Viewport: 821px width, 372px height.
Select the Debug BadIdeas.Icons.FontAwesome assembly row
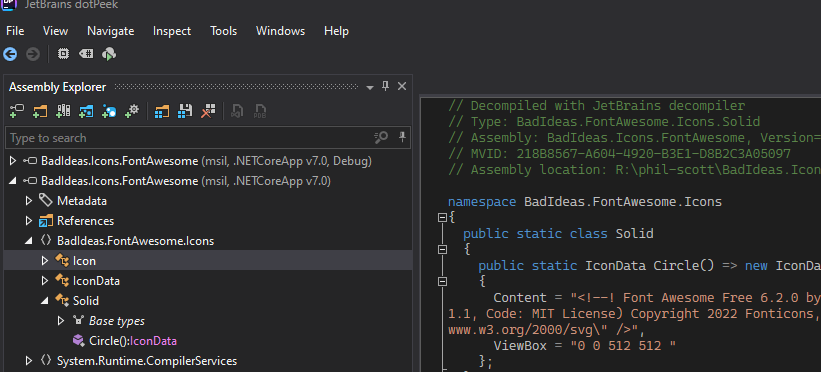(208, 161)
